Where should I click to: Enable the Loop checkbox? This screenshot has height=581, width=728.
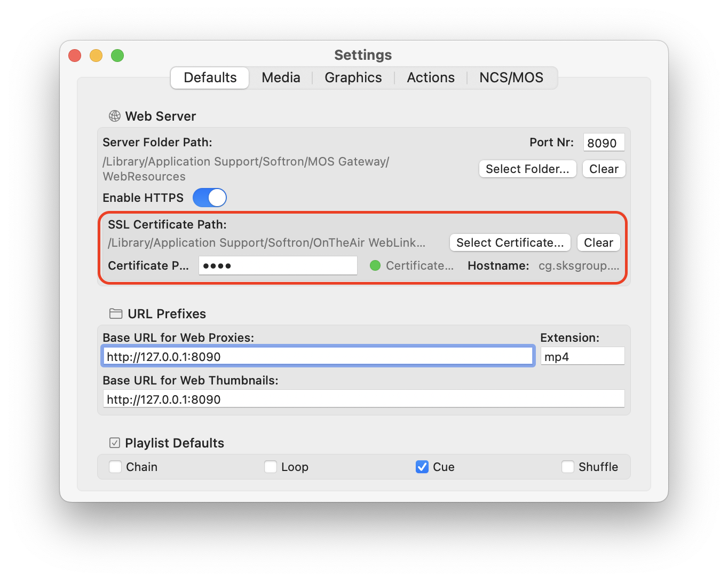[271, 467]
